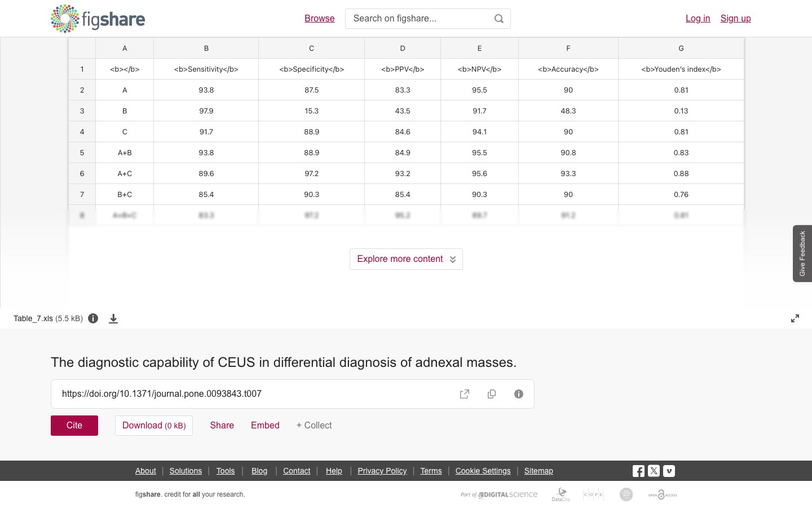Click the figshare logo
The image size is (812, 508).
coord(98,19)
